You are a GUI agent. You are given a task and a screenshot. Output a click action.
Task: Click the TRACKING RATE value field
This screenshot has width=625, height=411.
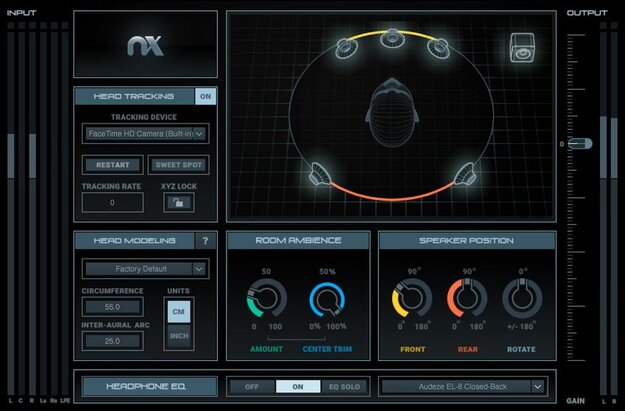[x=112, y=203]
